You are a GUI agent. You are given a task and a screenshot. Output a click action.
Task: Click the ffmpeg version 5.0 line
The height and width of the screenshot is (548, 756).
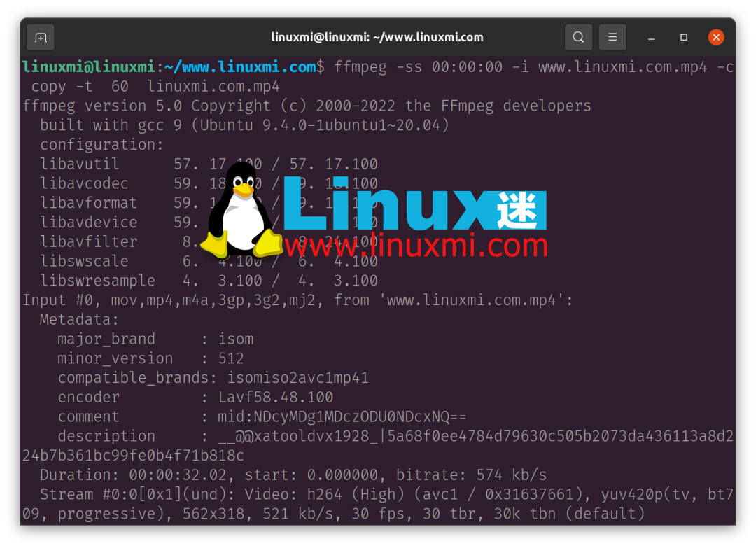click(x=307, y=106)
